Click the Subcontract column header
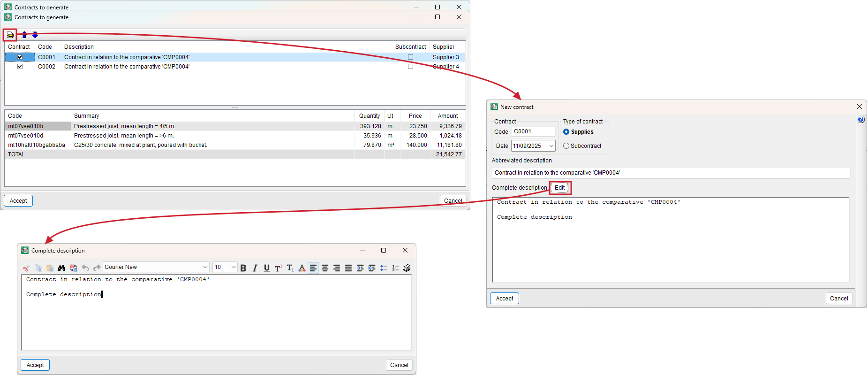This screenshot has height=376, width=868. [x=410, y=46]
